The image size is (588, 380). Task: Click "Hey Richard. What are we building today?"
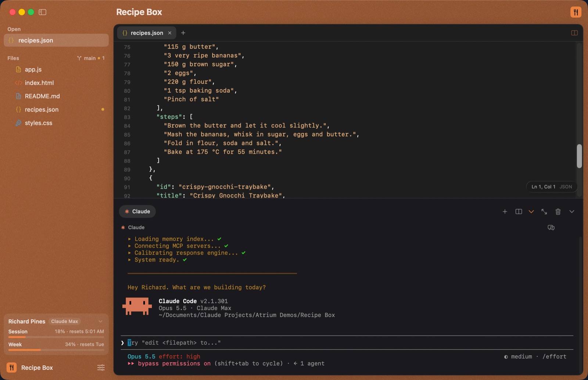[197, 287]
